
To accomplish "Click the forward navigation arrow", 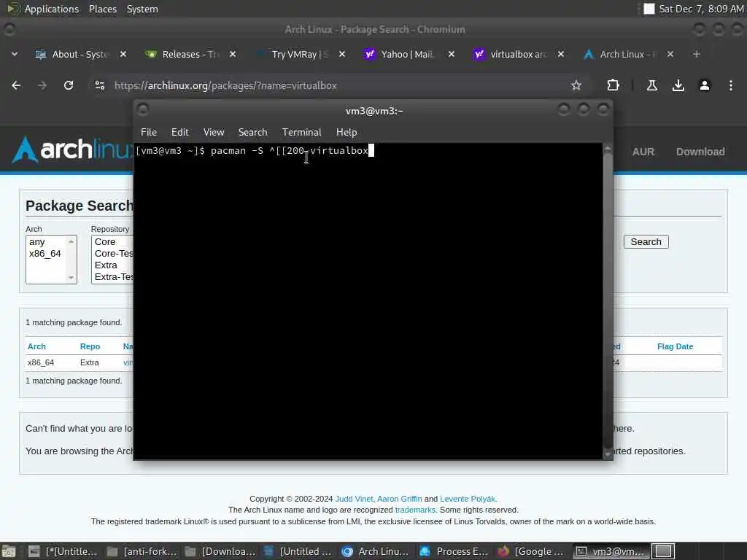I will pos(42,85).
